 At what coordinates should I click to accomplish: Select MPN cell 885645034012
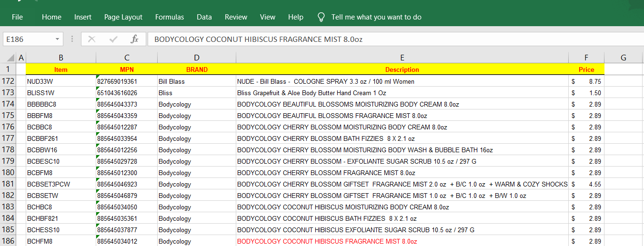click(127, 241)
